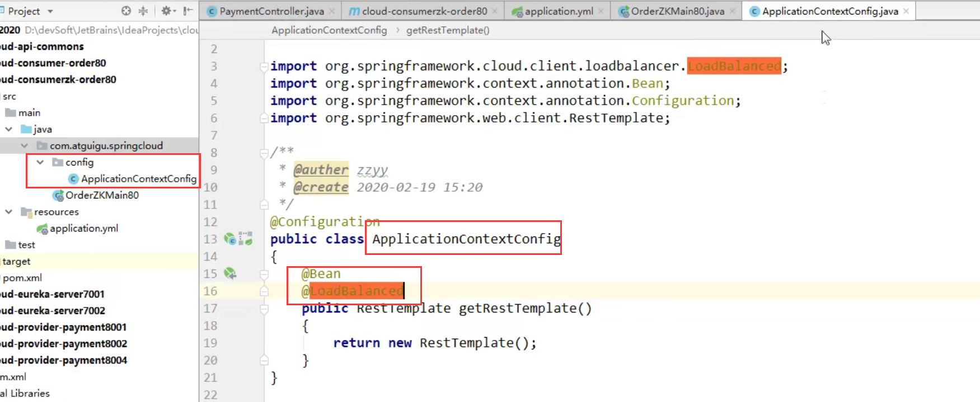Toggle the method fold marker at line 17
Viewport: 980px width, 402px height.
click(264, 309)
